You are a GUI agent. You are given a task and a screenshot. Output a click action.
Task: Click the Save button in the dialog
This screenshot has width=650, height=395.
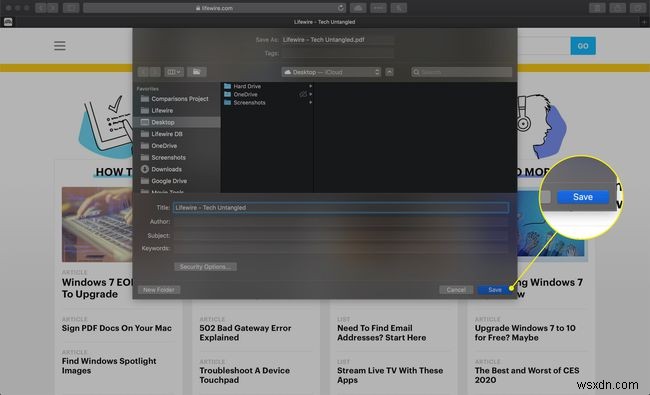495,290
